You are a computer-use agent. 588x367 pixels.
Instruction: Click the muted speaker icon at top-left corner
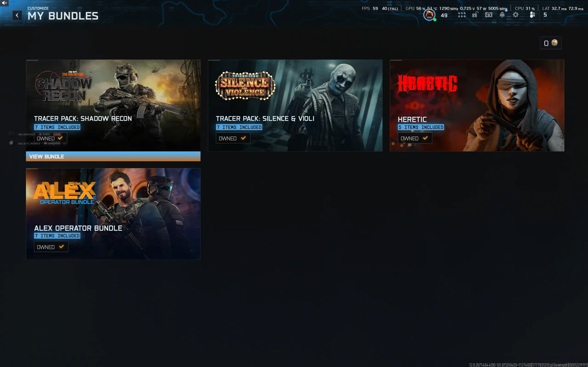click(4, 3)
